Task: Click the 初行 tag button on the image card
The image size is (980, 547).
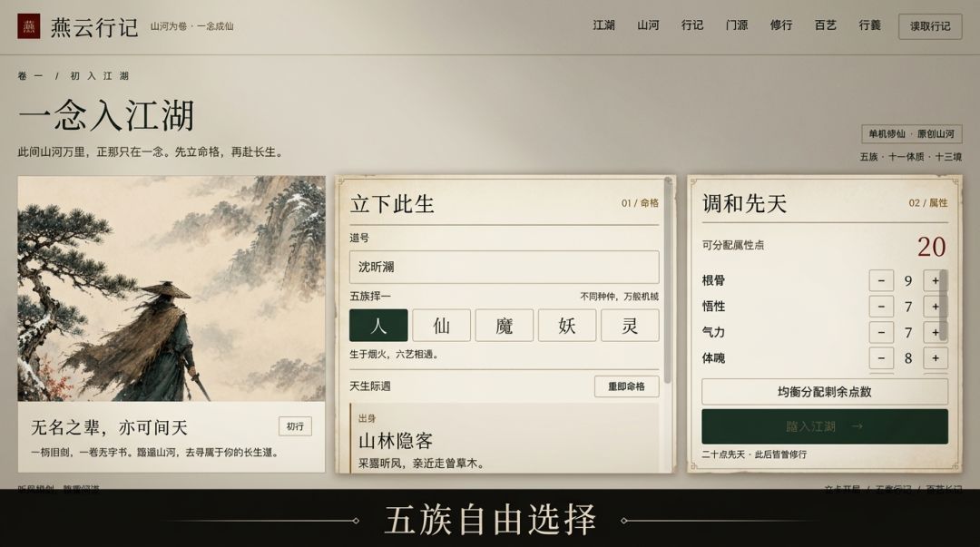Action: click(295, 426)
